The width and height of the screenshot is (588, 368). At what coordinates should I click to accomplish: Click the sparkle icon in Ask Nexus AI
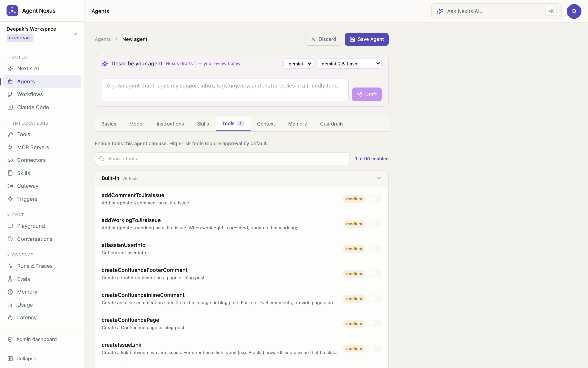tap(440, 11)
